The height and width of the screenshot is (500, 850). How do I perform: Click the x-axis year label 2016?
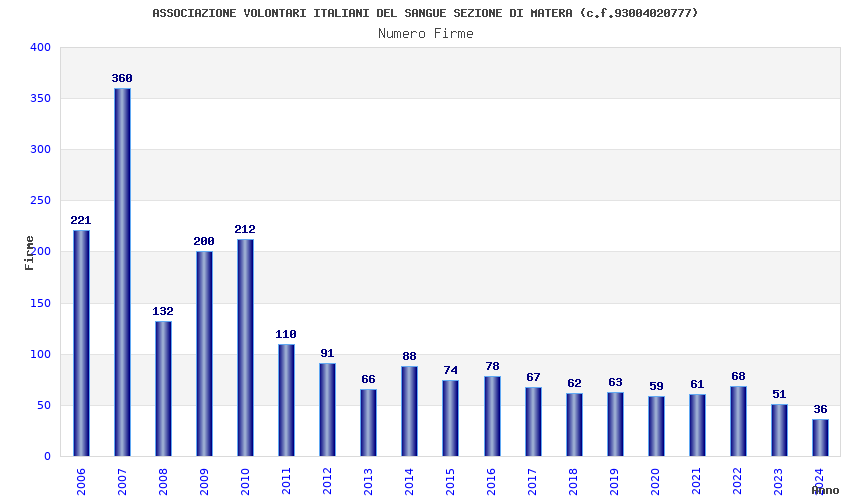492,482
